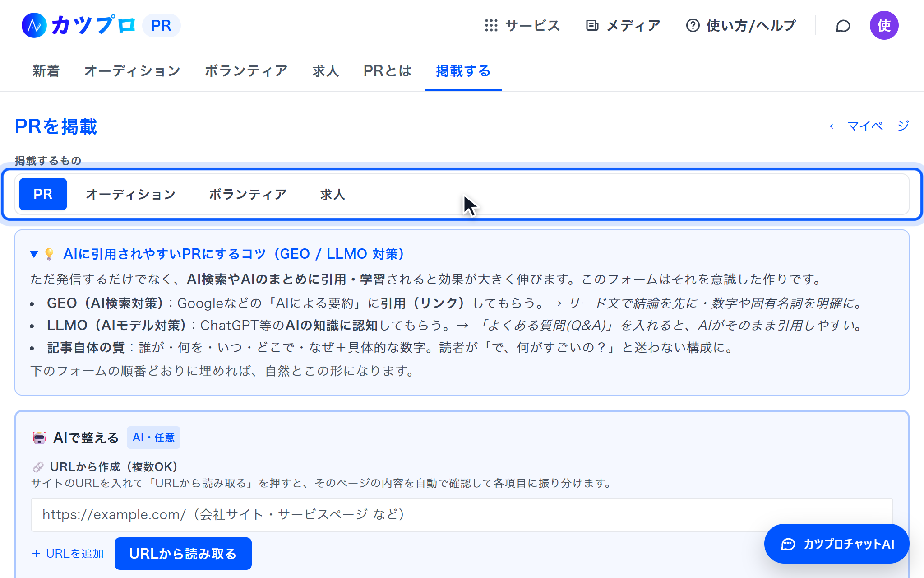Go to the ボランティア navigation tab
The image size is (924, 578).
[x=246, y=71]
